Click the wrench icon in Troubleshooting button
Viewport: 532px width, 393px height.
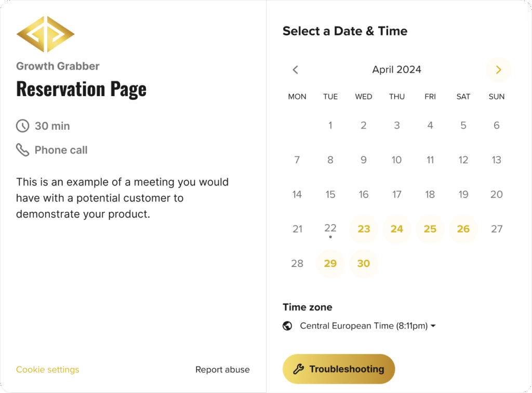tap(298, 369)
